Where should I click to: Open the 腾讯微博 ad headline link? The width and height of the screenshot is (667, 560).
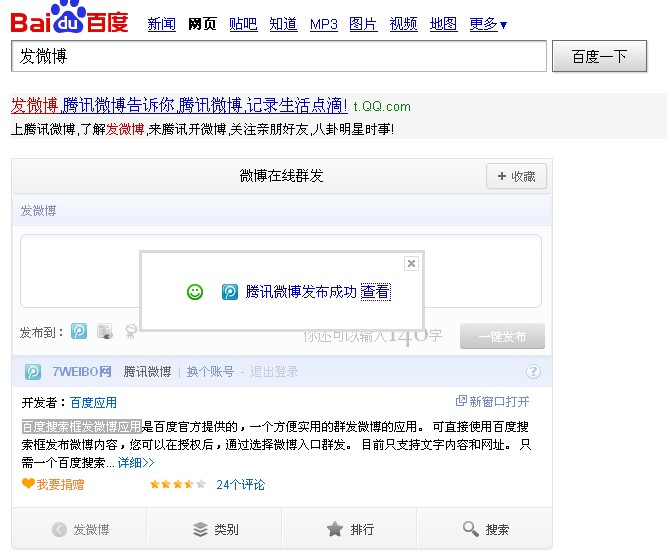pyautogui.click(x=179, y=105)
